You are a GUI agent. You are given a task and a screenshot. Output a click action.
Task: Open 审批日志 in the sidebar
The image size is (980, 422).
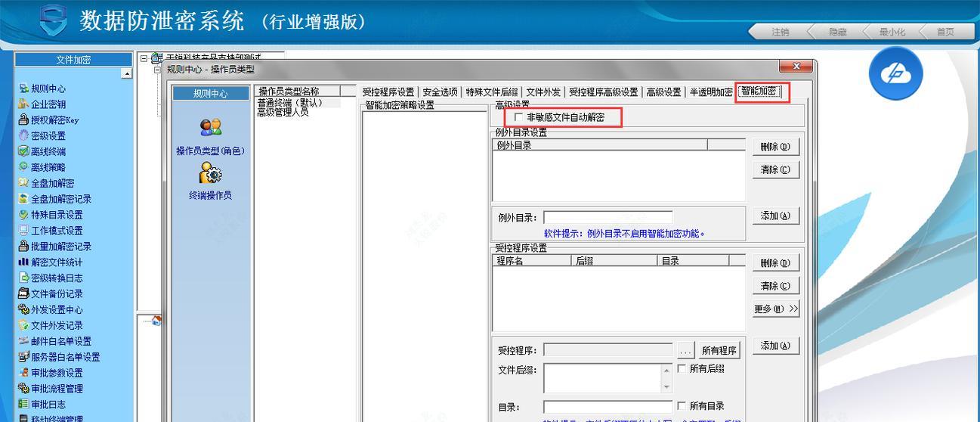pyautogui.click(x=42, y=405)
